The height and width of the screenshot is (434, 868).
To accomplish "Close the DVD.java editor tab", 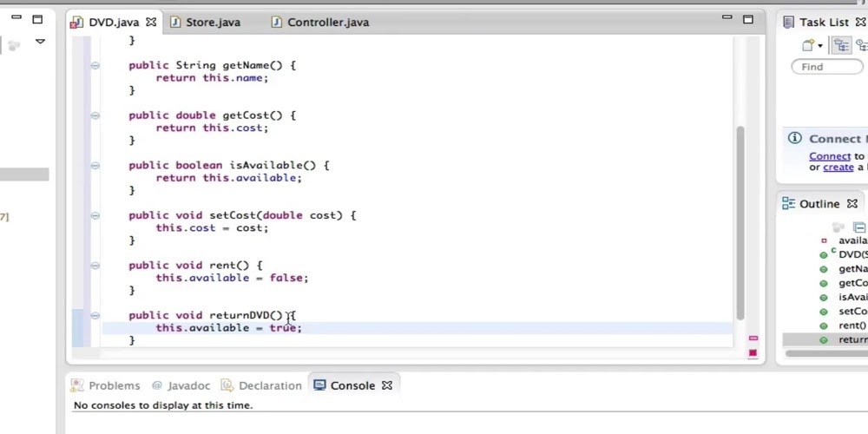I will (x=151, y=23).
